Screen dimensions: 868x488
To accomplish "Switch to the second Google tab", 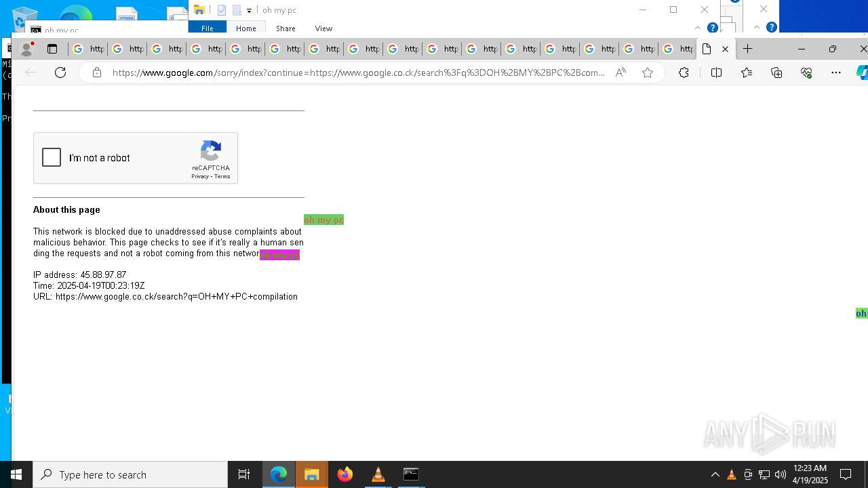I will pyautogui.click(x=127, y=49).
